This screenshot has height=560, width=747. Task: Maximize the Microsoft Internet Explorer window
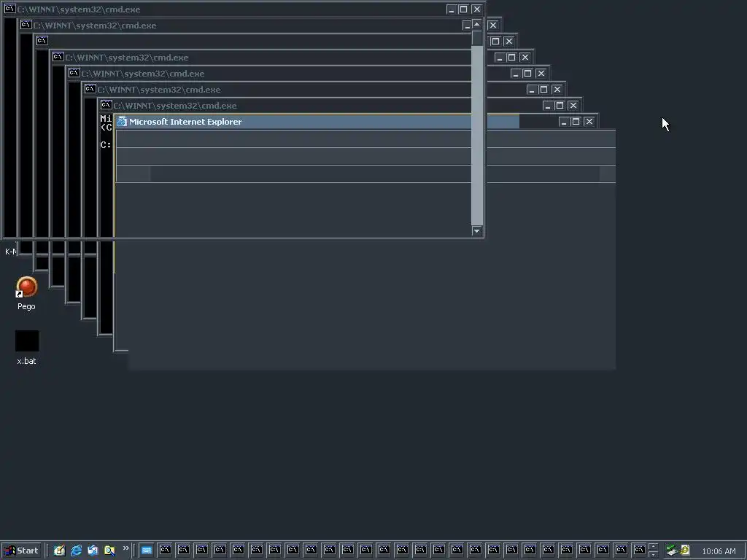[576, 122]
